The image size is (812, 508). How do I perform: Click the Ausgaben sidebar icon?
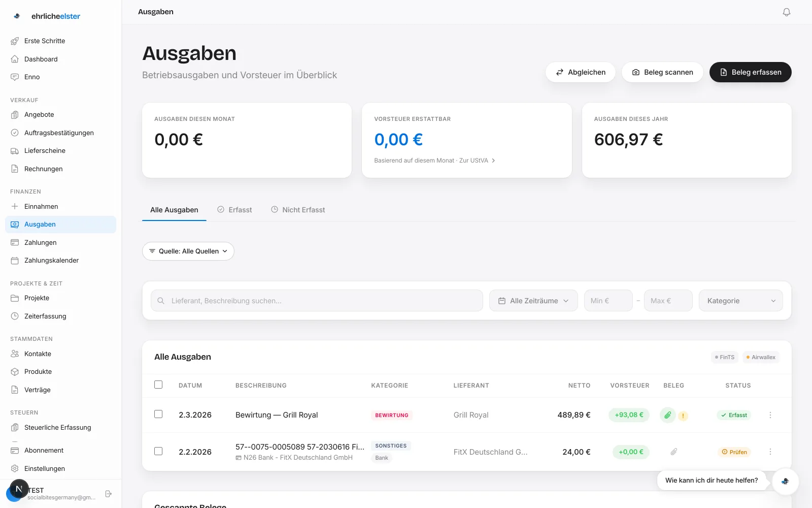click(15, 224)
